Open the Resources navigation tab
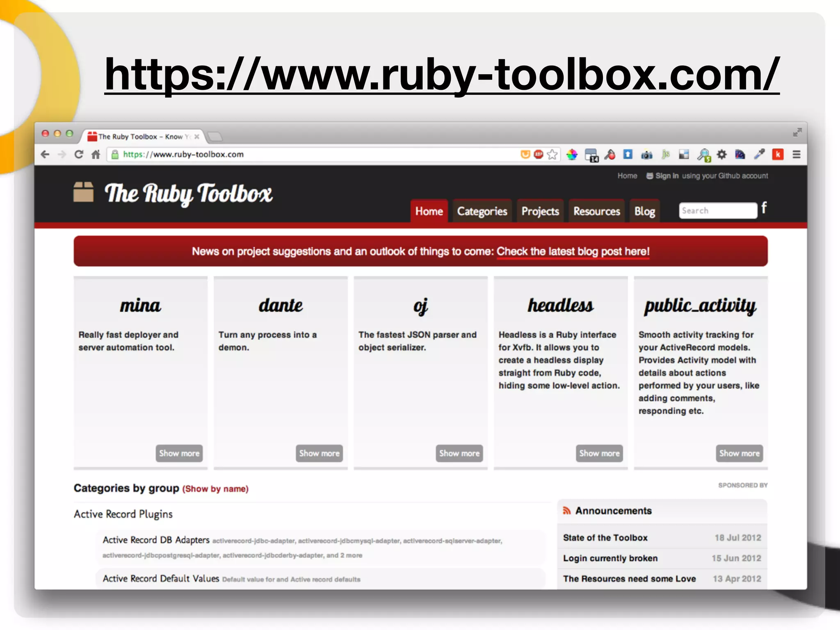Screen dimensions: 840x630 (597, 211)
